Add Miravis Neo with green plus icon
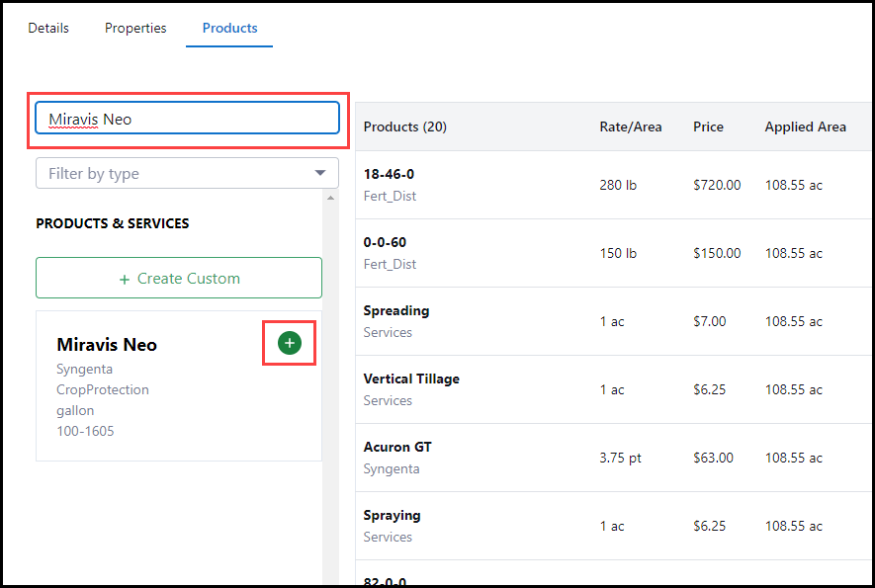Viewport: 875px width, 588px height. [289, 343]
